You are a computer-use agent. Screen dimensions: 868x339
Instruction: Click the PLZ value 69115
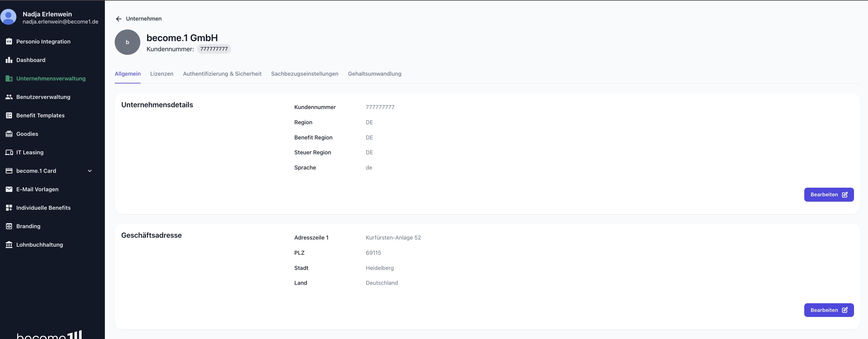point(373,253)
